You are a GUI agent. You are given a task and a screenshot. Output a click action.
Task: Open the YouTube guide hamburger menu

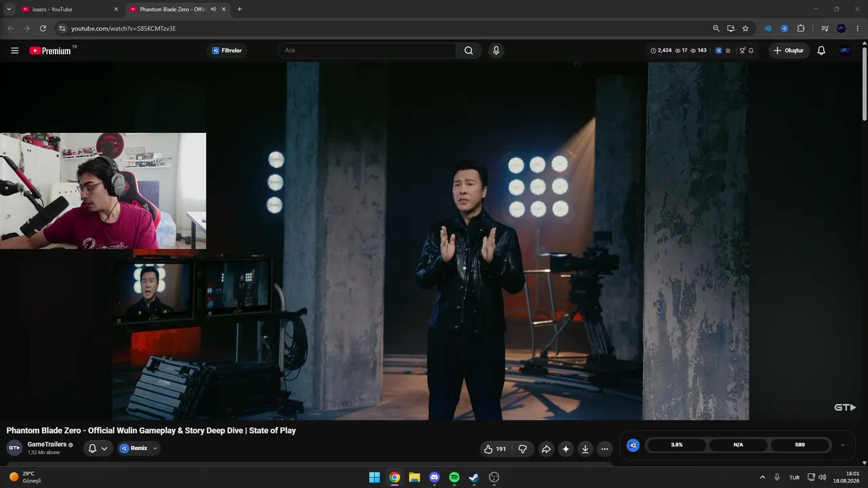pyautogui.click(x=15, y=51)
